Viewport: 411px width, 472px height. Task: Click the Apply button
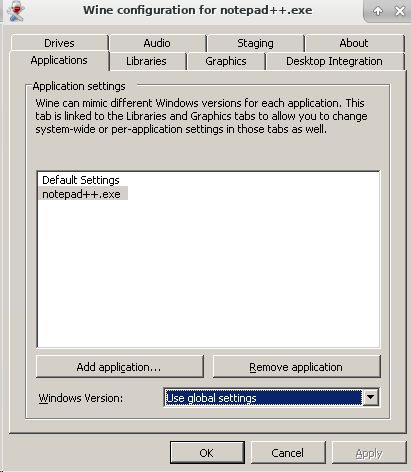(x=369, y=452)
